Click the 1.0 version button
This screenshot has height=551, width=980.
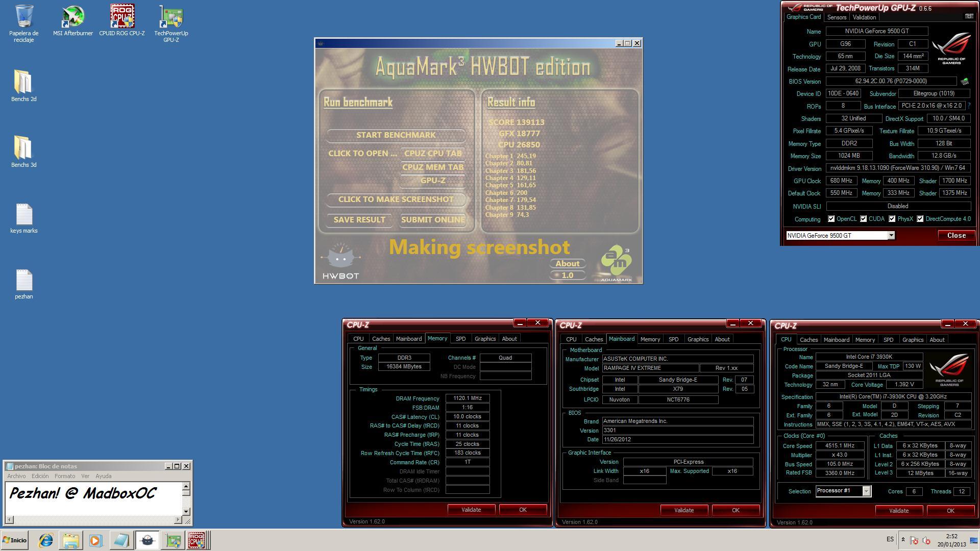pos(568,275)
